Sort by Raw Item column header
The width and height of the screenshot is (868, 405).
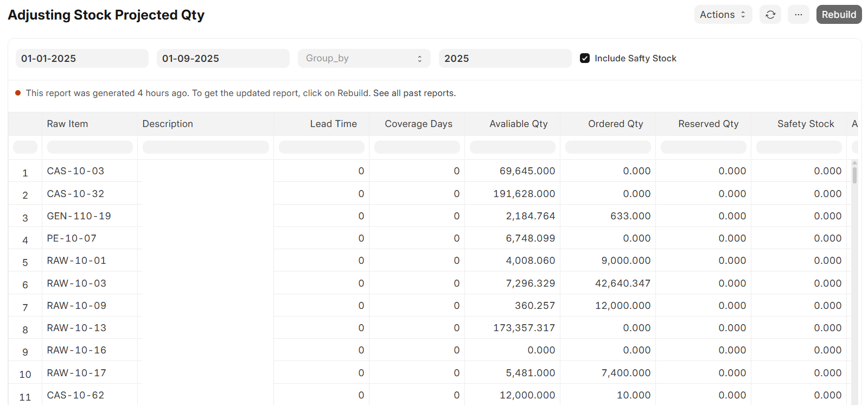[67, 124]
